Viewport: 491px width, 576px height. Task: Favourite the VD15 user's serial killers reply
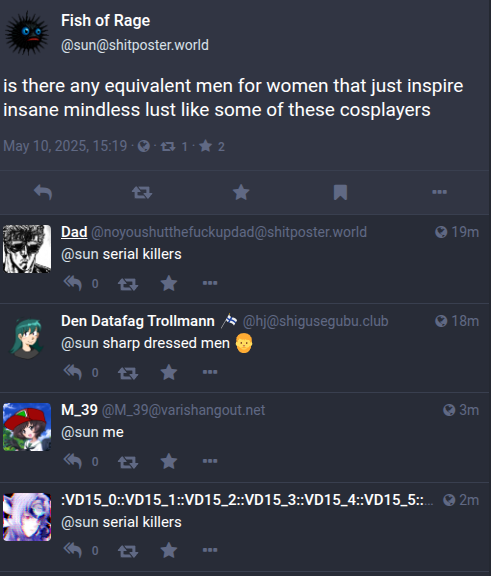[169, 550]
